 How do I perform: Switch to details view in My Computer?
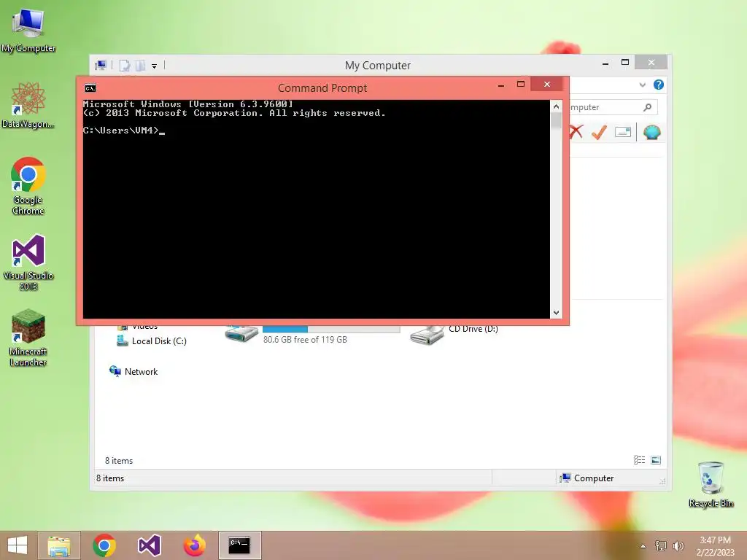click(639, 459)
